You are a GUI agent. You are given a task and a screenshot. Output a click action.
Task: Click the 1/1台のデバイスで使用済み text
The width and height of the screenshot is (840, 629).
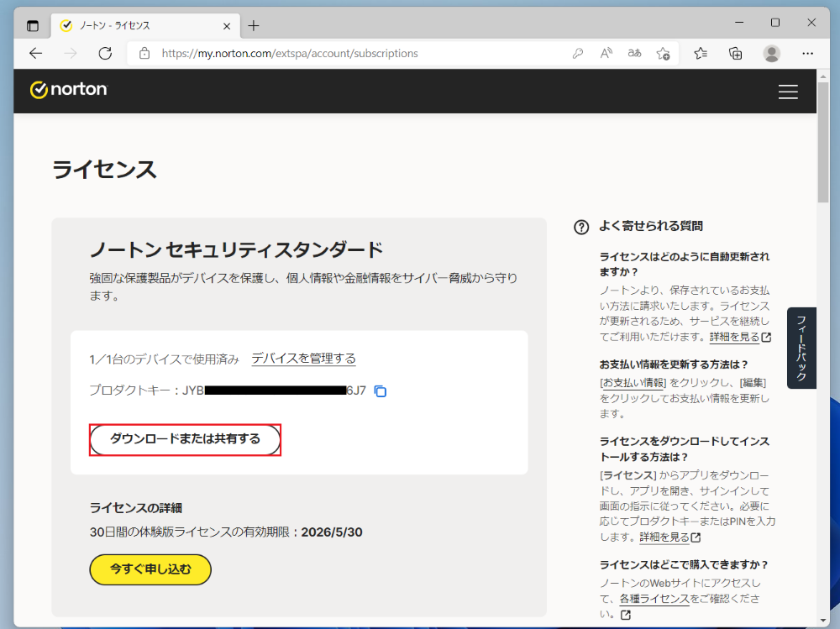(x=164, y=359)
